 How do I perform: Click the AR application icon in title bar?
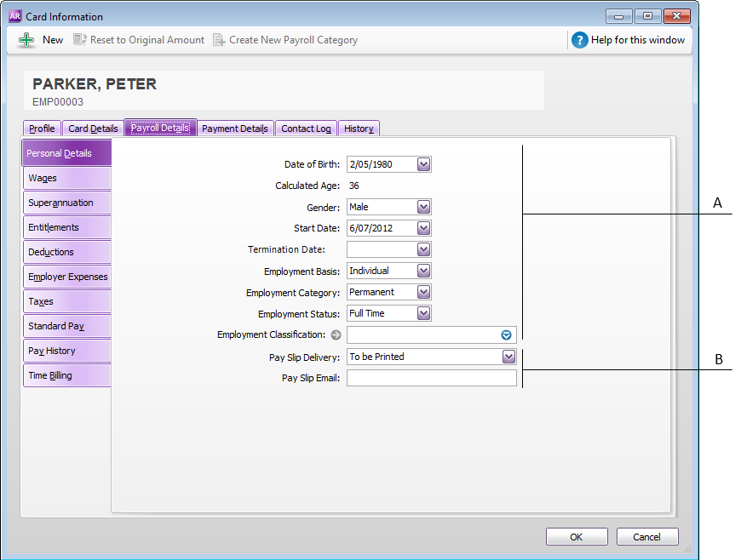pyautogui.click(x=14, y=16)
